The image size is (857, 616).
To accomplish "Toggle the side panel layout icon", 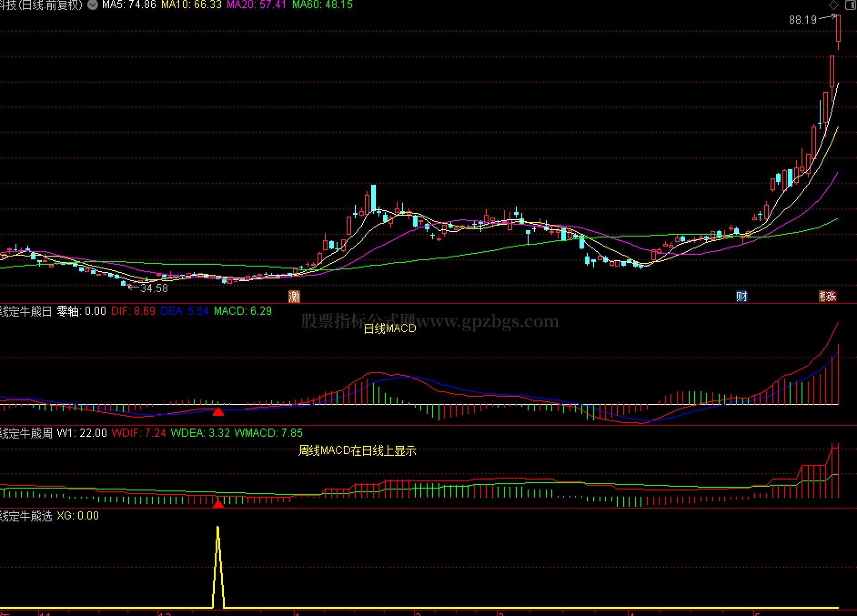I will click(x=850, y=5).
